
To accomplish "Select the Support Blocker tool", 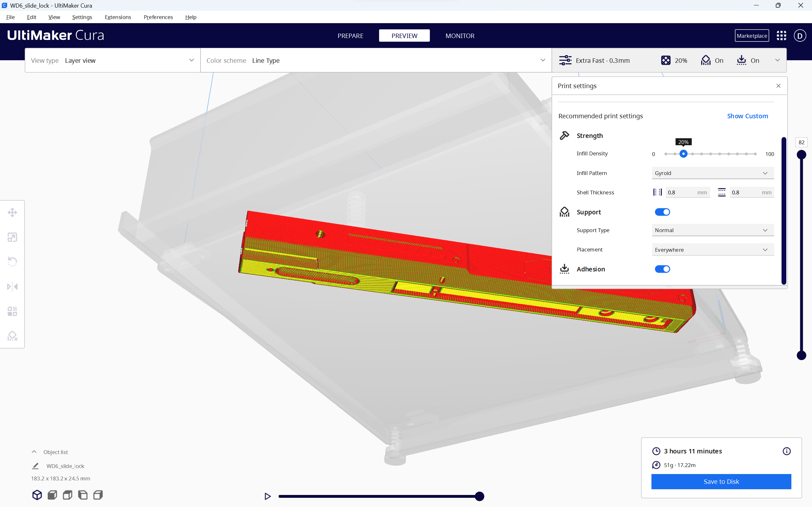I will [x=12, y=336].
